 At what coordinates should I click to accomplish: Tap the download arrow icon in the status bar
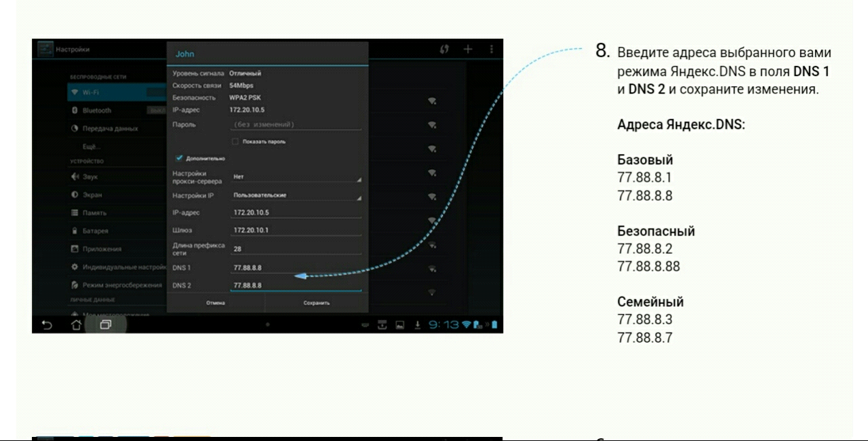418,325
